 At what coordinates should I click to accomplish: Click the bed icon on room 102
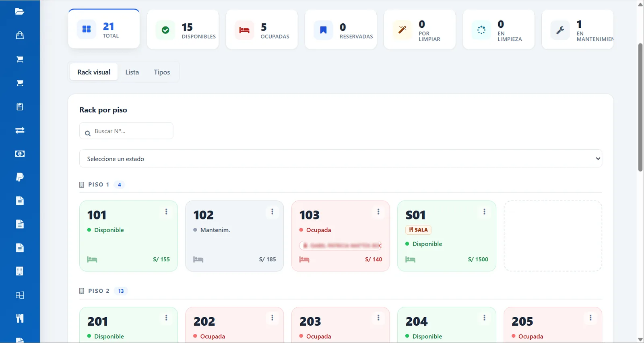click(x=198, y=259)
